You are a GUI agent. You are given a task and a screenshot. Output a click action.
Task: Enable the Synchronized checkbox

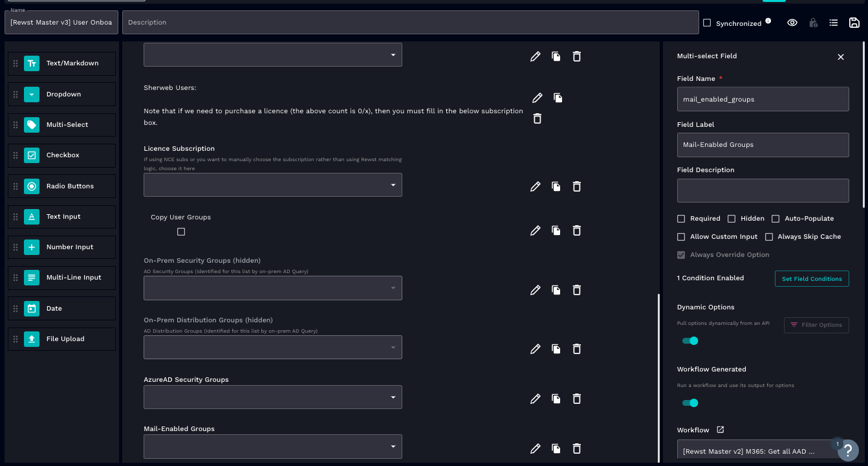point(707,23)
